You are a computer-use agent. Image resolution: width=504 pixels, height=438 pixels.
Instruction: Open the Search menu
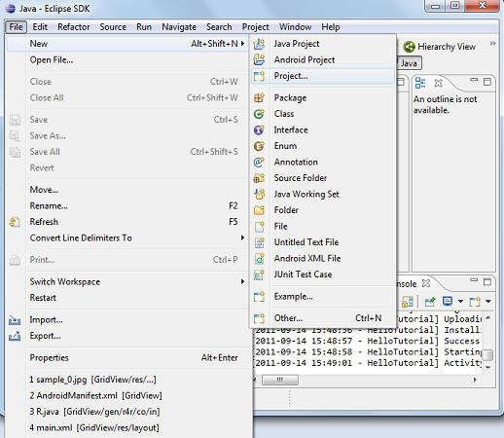(x=219, y=27)
